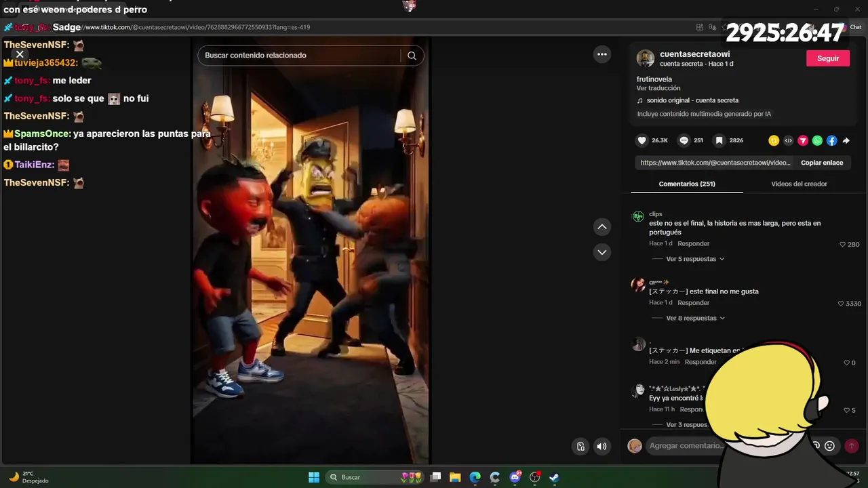Like the video with heart icon
The image size is (868, 488).
(x=642, y=140)
